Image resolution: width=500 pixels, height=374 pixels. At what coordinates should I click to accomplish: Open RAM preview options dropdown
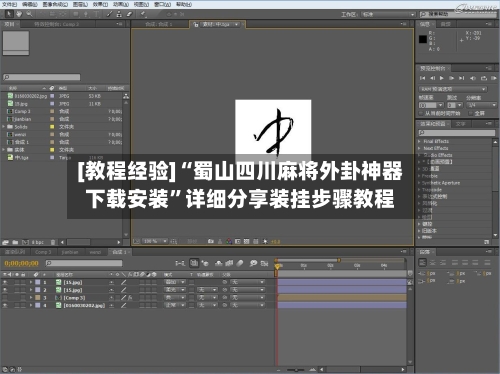click(x=453, y=89)
